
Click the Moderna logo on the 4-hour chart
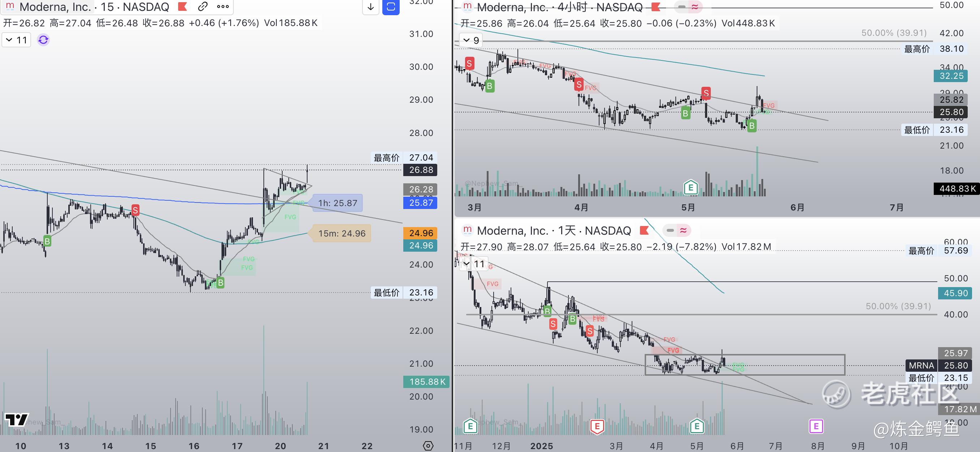click(468, 7)
